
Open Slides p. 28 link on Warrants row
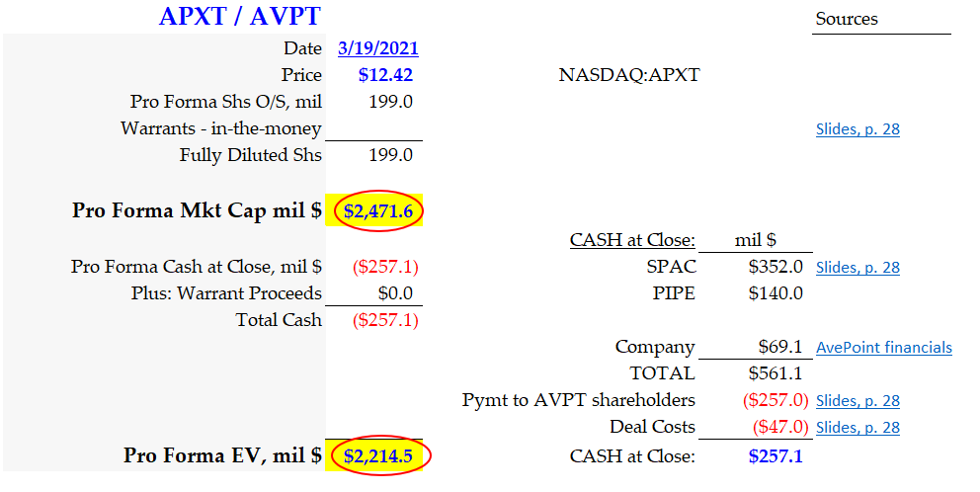(x=857, y=129)
